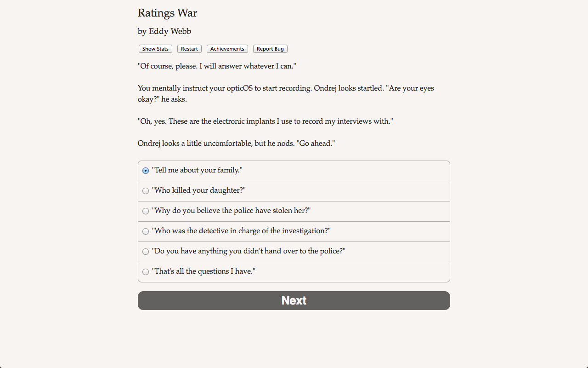Image resolution: width=588 pixels, height=368 pixels.
Task: Click the family question text label
Action: (x=197, y=170)
